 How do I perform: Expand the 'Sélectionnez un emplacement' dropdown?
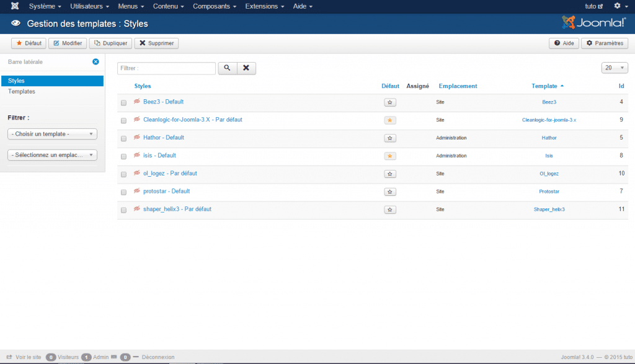point(52,155)
